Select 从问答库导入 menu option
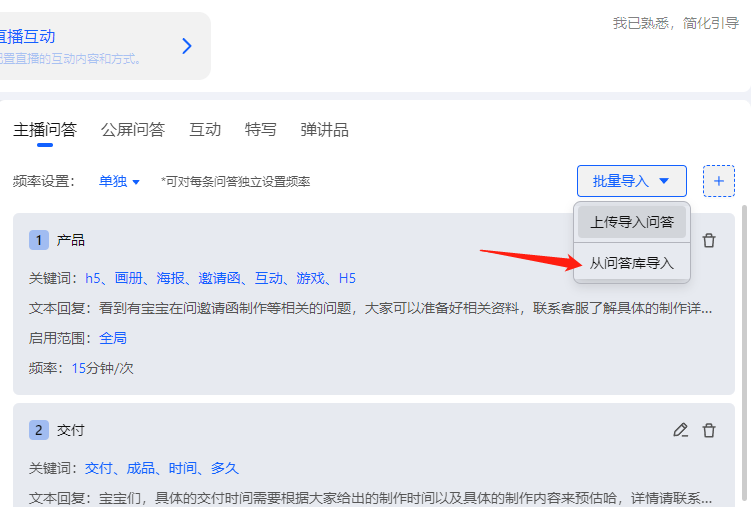Image resolution: width=751 pixels, height=507 pixels. tap(631, 263)
